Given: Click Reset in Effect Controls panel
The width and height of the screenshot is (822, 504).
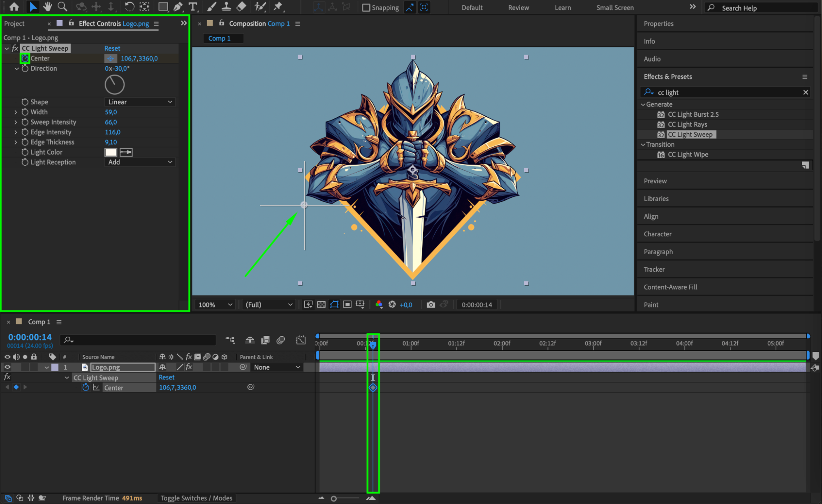Looking at the screenshot, I should pos(112,49).
